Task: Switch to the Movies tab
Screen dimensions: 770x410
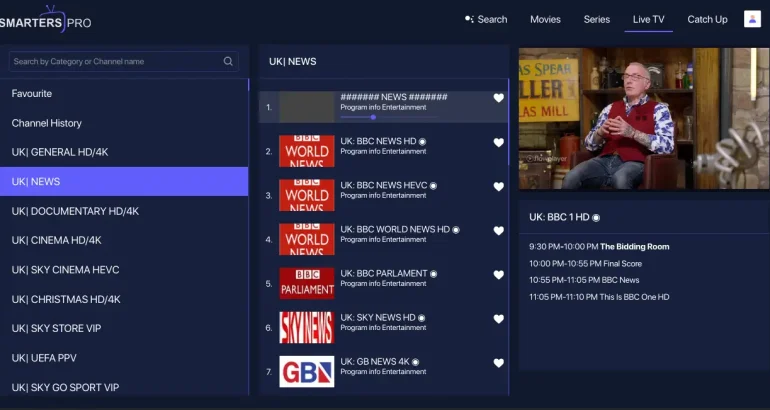Action: point(545,19)
